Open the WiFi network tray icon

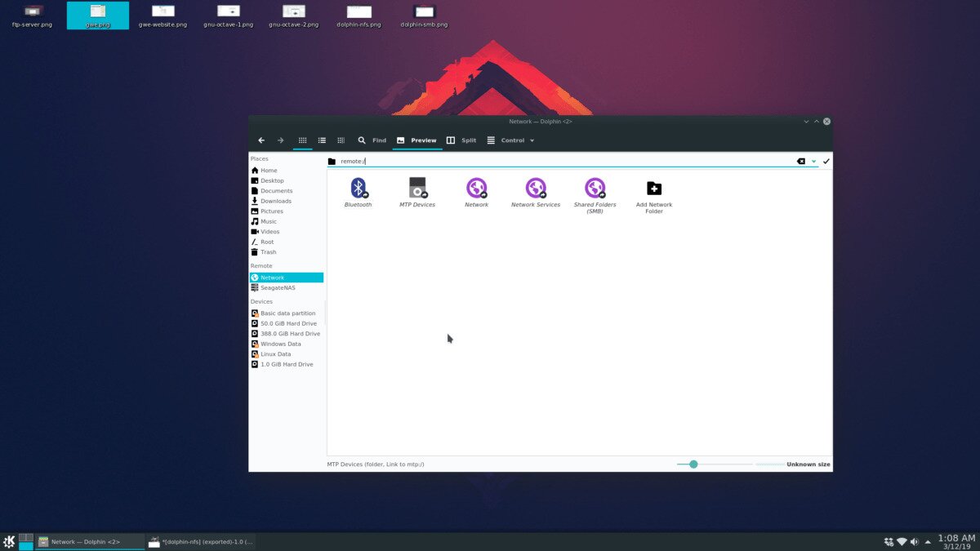coord(902,542)
